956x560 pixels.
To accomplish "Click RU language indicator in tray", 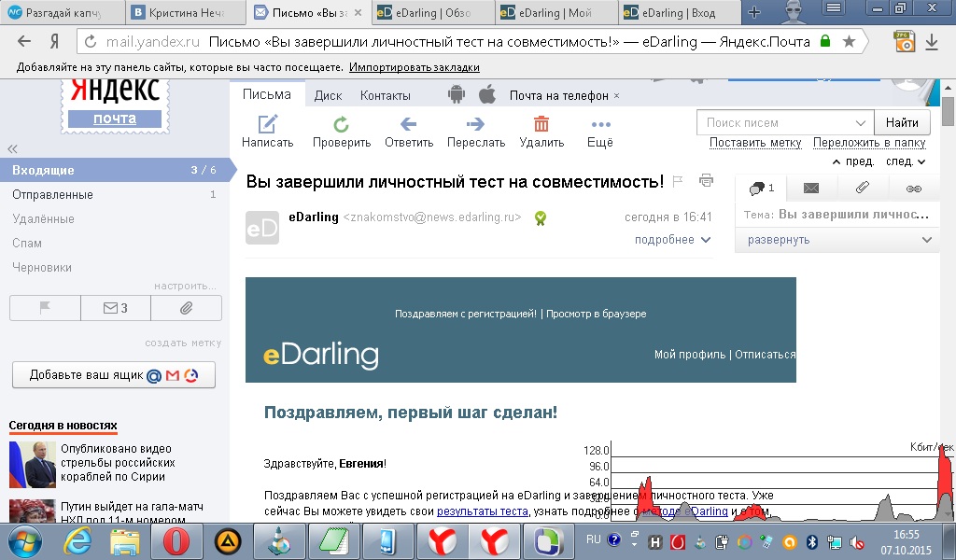I will (x=593, y=539).
